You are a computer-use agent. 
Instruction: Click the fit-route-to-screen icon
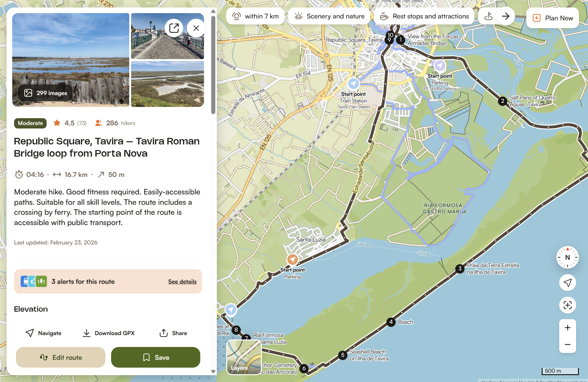pos(567,305)
